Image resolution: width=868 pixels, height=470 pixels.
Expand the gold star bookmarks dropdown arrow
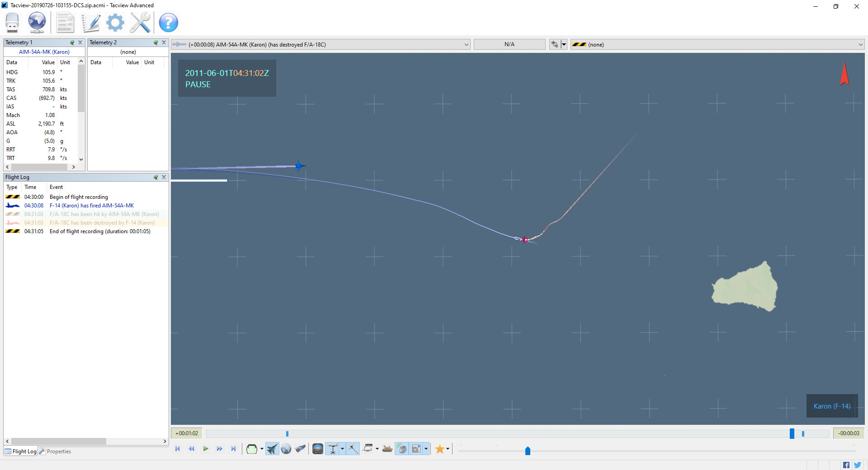(x=448, y=449)
